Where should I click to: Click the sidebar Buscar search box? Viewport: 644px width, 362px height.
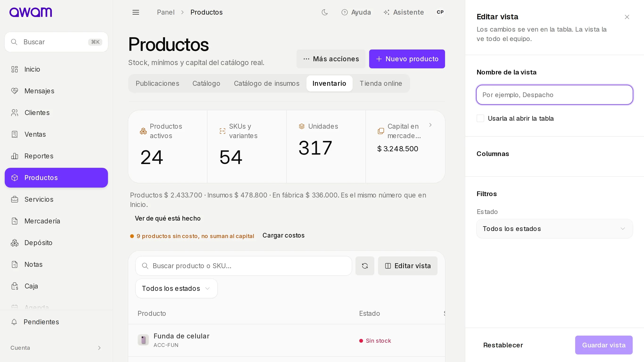click(56, 42)
